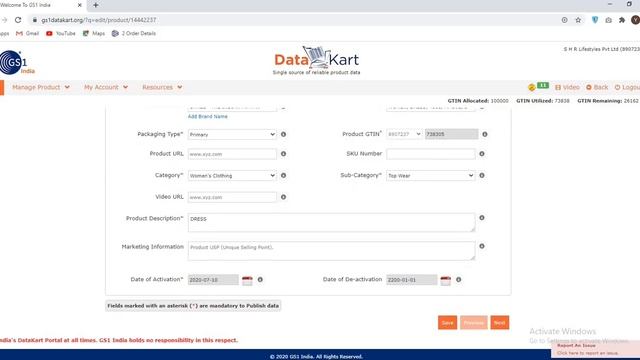Screen dimensions: 640x360
Task: Open the Sub-Category dropdown showing Top Wear
Action: coord(431,176)
